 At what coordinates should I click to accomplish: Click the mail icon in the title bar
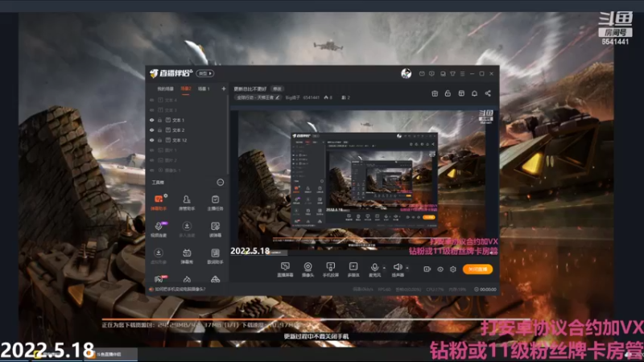coord(422,74)
